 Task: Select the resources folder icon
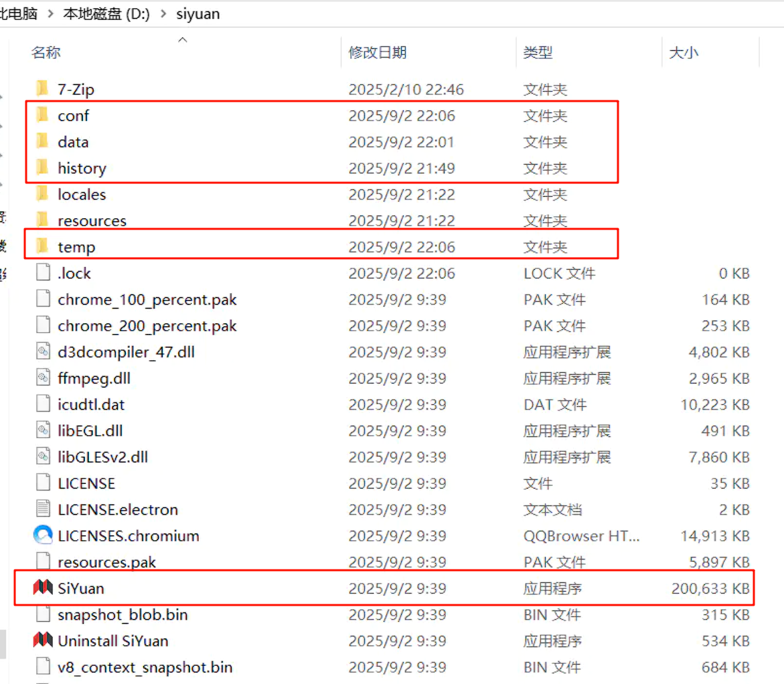click(x=43, y=220)
